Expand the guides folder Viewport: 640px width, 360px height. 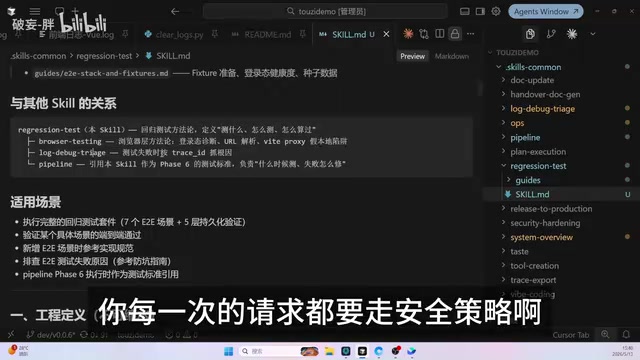527,180
